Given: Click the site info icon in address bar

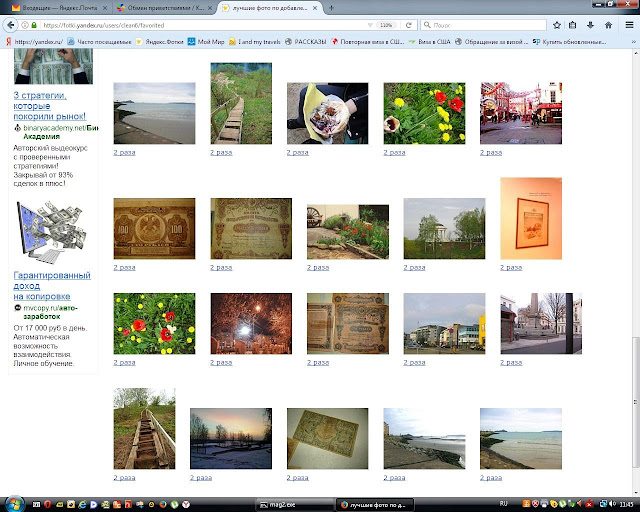Looking at the screenshot, I should point(25,25).
